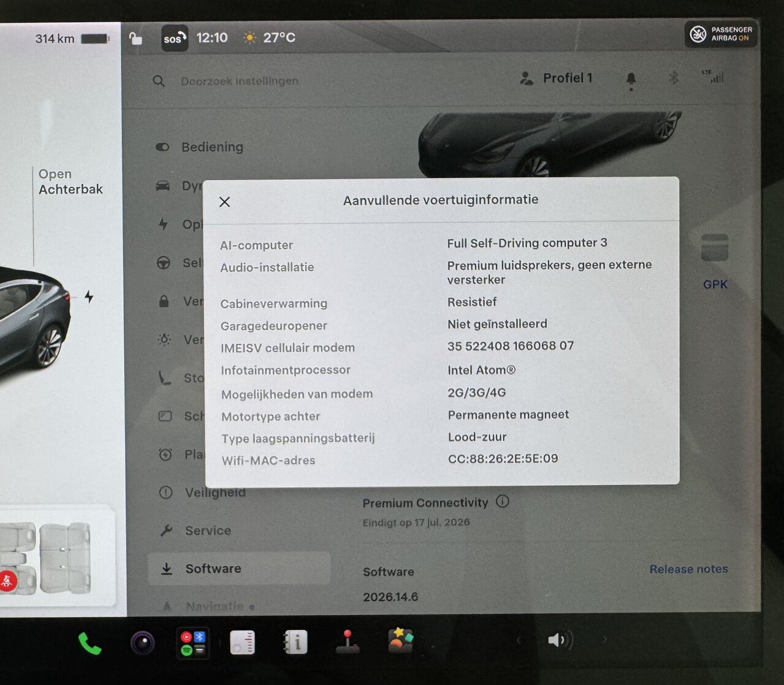Tap the lightning bolt Opladen menu icon

pyautogui.click(x=163, y=224)
